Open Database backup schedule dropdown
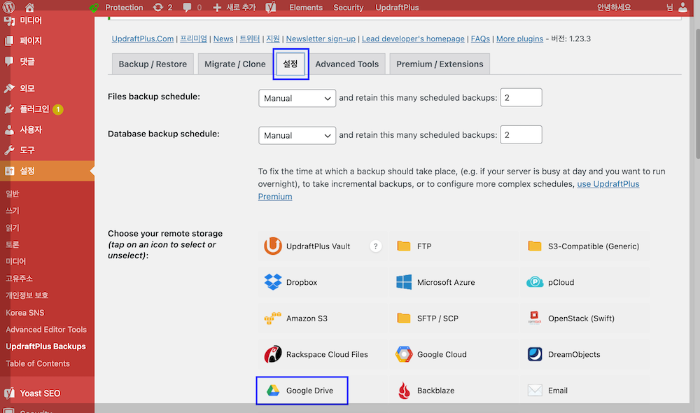 coord(297,135)
